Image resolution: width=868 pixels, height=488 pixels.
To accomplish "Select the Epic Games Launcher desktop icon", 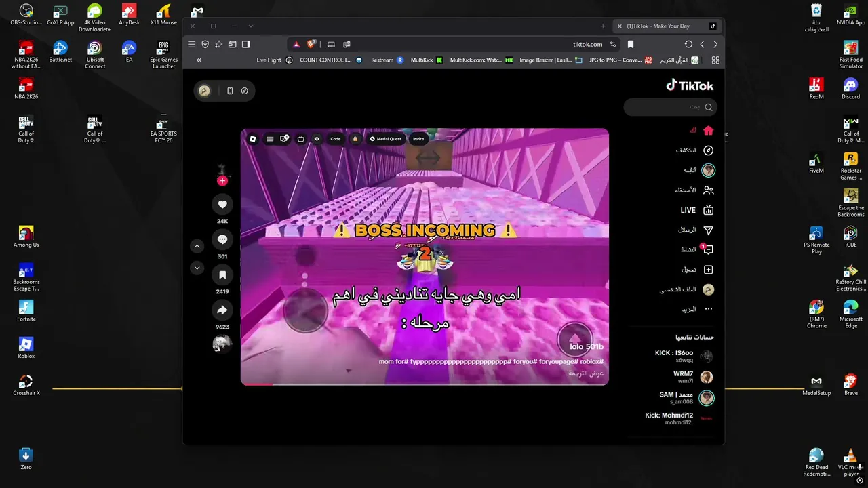I will (x=163, y=55).
